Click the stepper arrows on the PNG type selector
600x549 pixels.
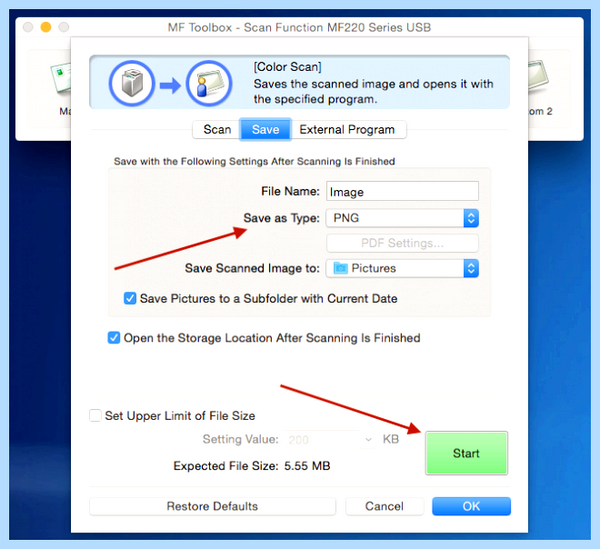471,218
